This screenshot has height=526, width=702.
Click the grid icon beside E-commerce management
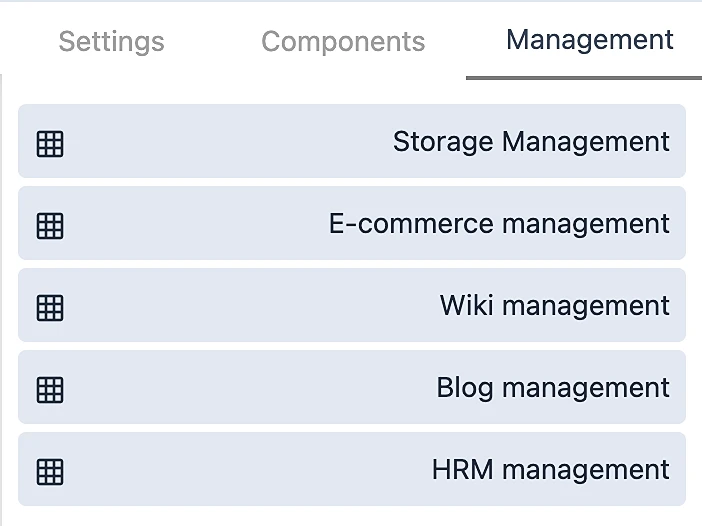[x=50, y=226]
